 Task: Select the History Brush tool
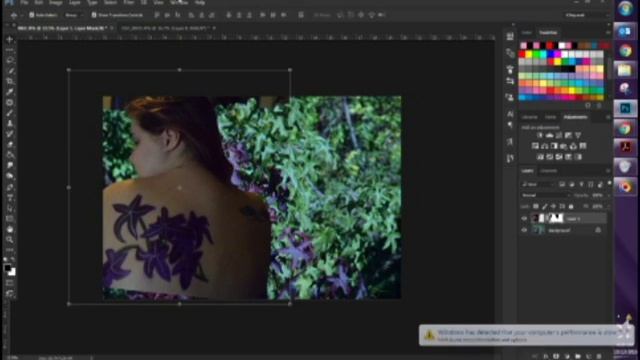pos(10,134)
